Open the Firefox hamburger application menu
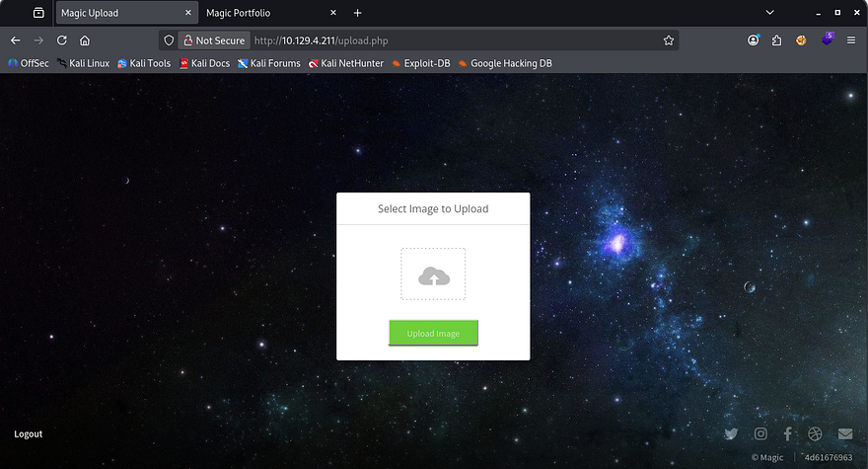The image size is (868, 469). pyautogui.click(x=850, y=40)
